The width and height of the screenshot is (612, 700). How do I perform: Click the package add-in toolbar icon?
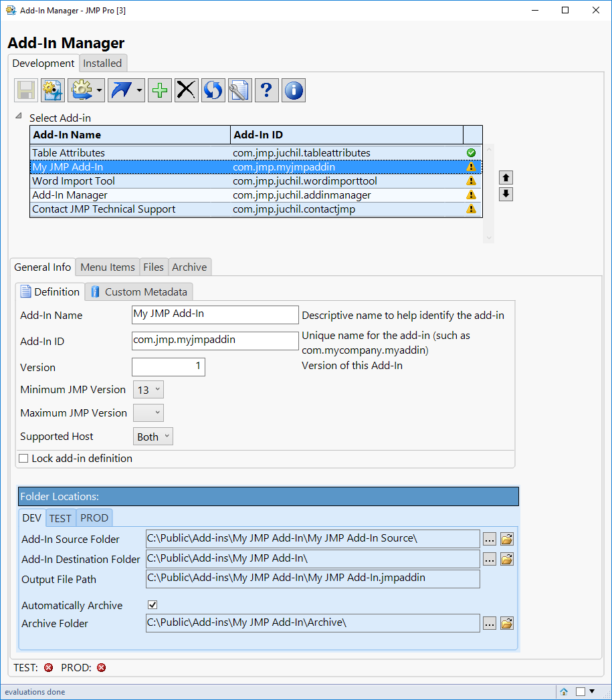(52, 90)
